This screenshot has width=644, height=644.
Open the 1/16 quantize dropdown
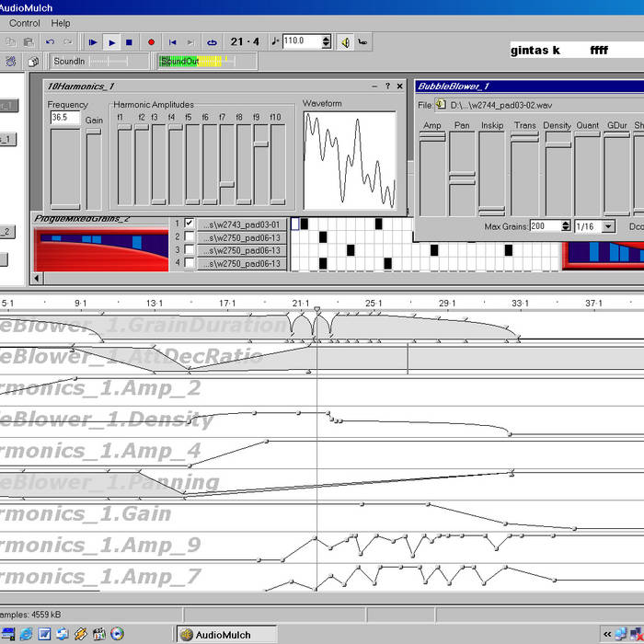tap(608, 226)
